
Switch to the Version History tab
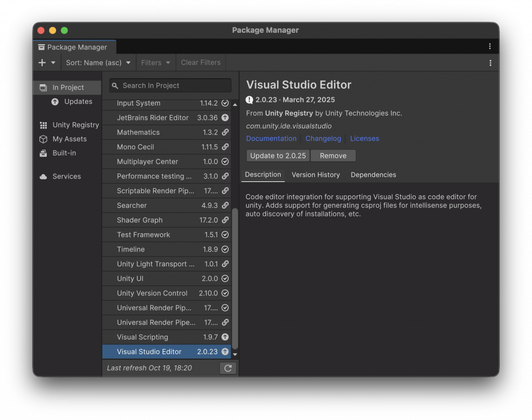coord(315,175)
